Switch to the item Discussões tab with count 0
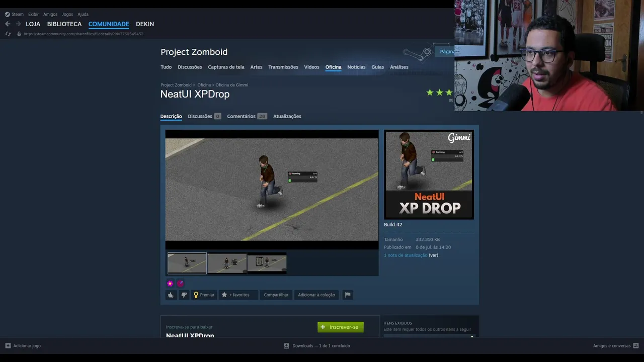This screenshot has width=644, height=362. point(204,116)
